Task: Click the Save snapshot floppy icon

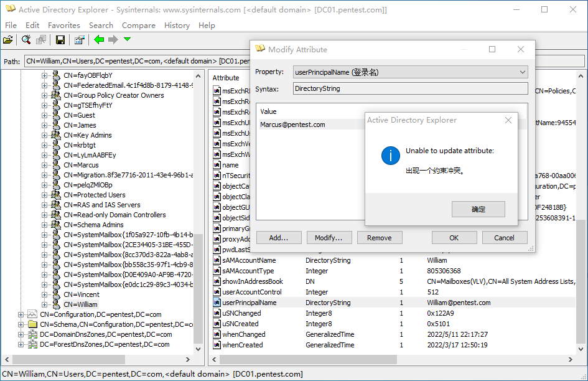Action: point(60,39)
